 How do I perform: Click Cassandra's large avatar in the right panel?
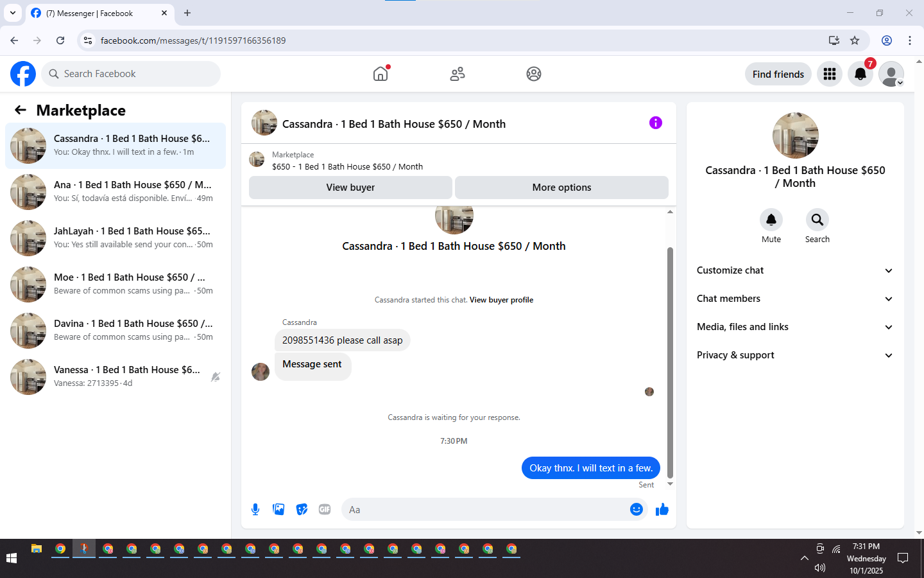tap(795, 136)
